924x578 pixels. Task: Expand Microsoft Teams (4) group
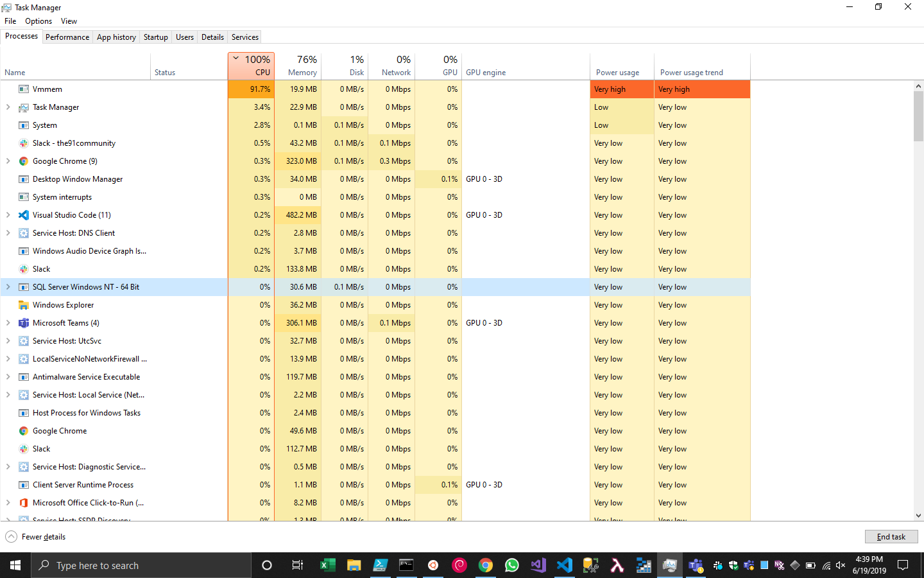click(8, 323)
